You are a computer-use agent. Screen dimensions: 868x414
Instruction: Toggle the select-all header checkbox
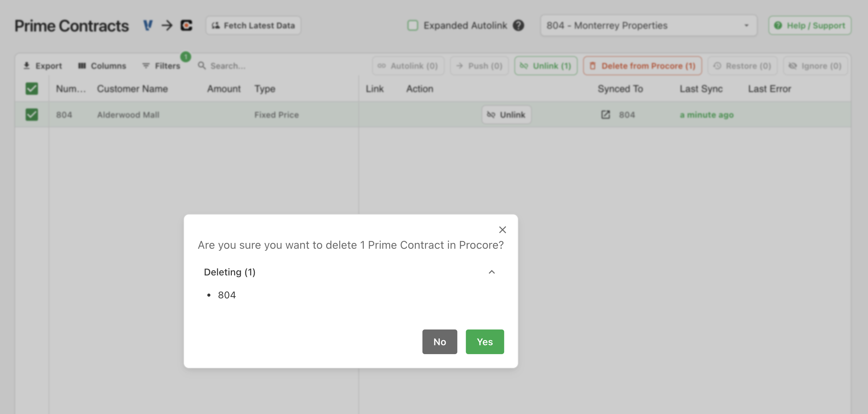click(x=31, y=89)
